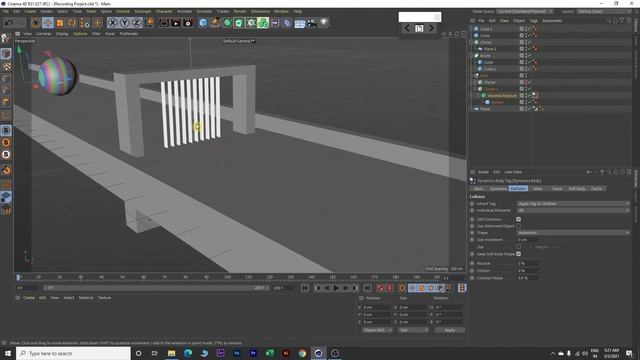
Task: Open the Object (Rel) coordinate dropdown
Action: [x=377, y=330]
